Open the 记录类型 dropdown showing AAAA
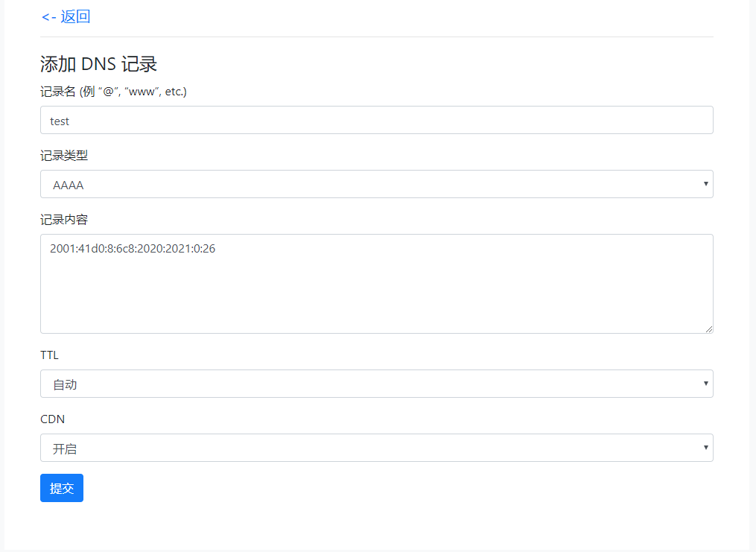Viewport: 756px width, 552px height. 376,184
